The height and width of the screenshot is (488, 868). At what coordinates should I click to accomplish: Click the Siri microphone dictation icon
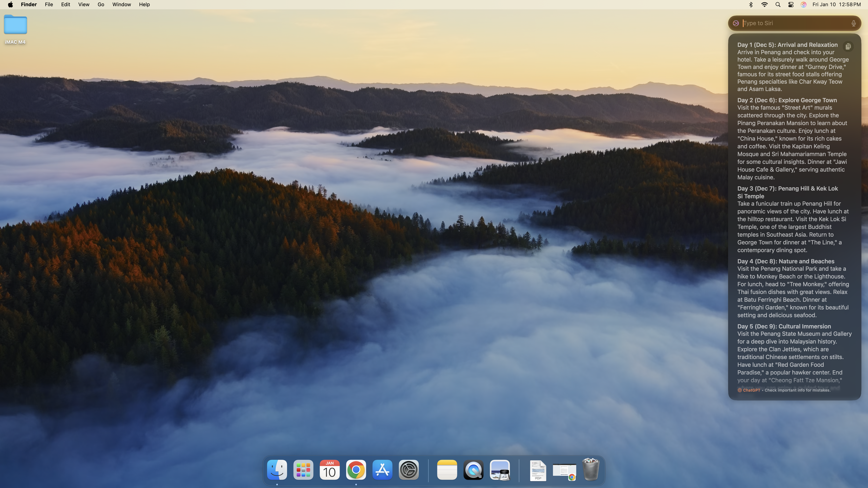(853, 23)
